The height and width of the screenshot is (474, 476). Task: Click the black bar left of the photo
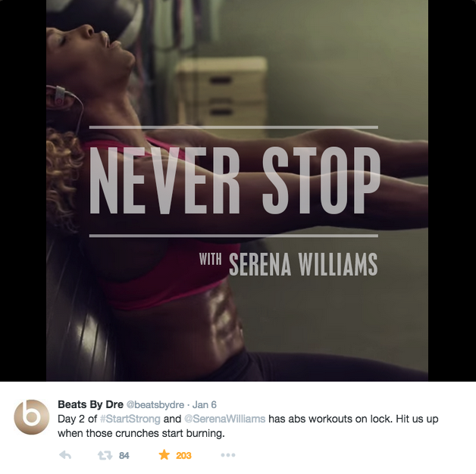pos(23,191)
